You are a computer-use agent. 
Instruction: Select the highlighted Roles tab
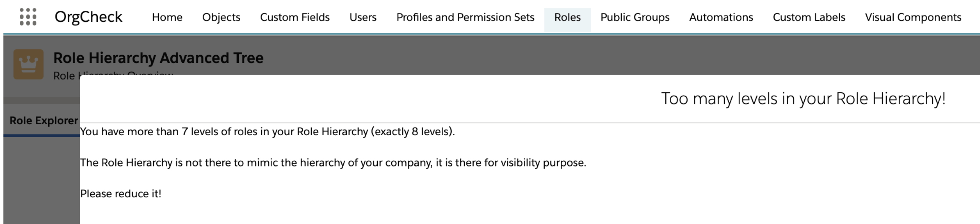[x=567, y=18]
